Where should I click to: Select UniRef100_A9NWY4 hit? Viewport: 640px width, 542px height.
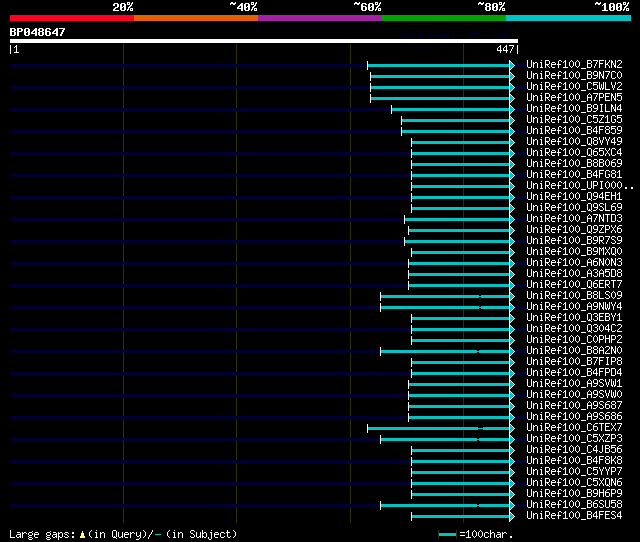574,307
